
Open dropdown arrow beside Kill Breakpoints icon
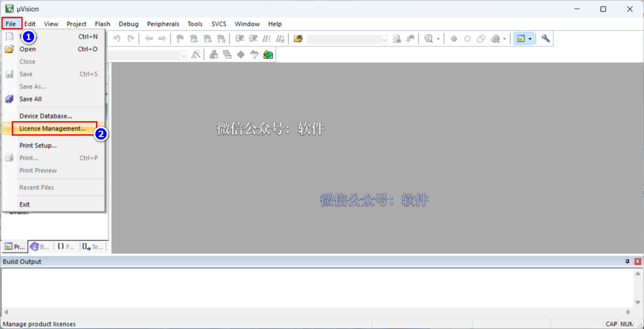point(504,39)
